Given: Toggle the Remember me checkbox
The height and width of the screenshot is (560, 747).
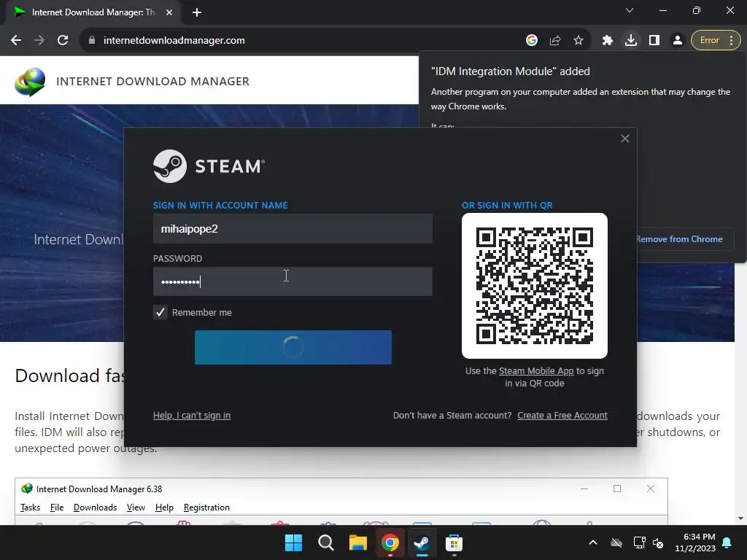Looking at the screenshot, I should click(160, 312).
